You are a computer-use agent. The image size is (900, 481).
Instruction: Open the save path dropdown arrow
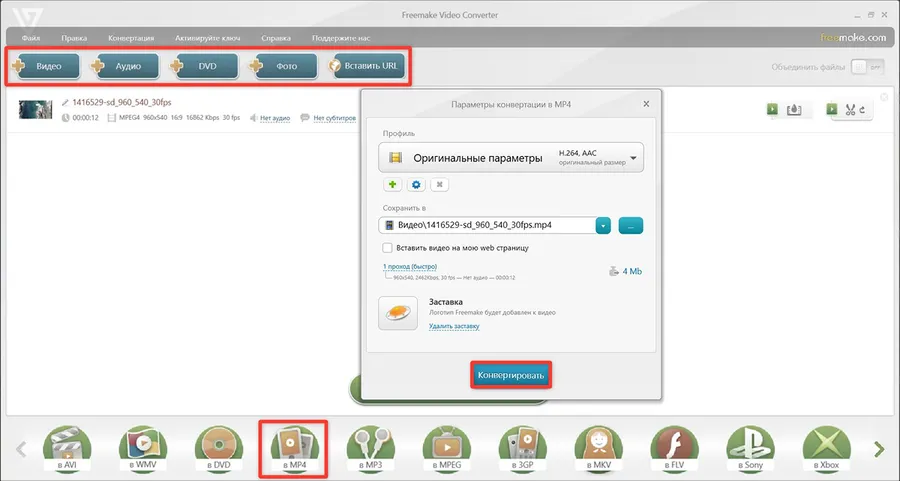click(x=603, y=226)
